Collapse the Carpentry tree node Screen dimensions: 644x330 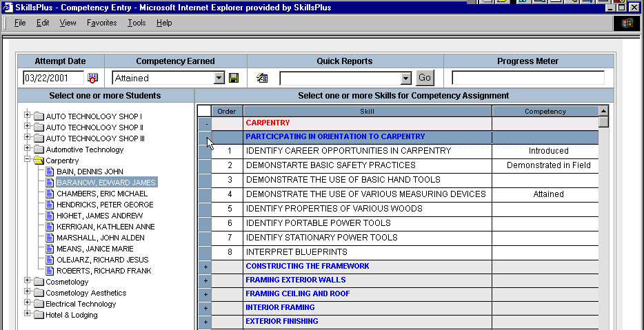coord(28,159)
